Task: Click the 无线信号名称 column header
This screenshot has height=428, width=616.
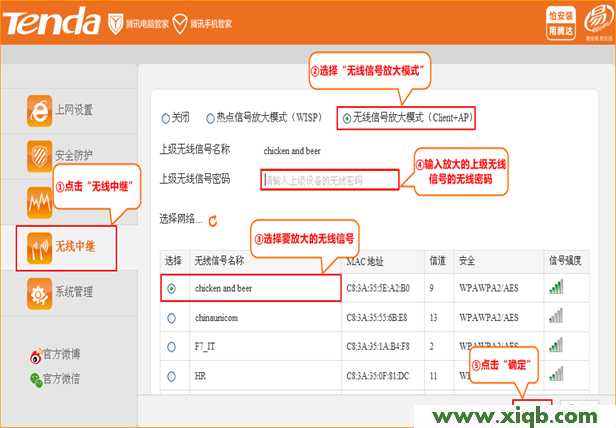Action: click(219, 261)
